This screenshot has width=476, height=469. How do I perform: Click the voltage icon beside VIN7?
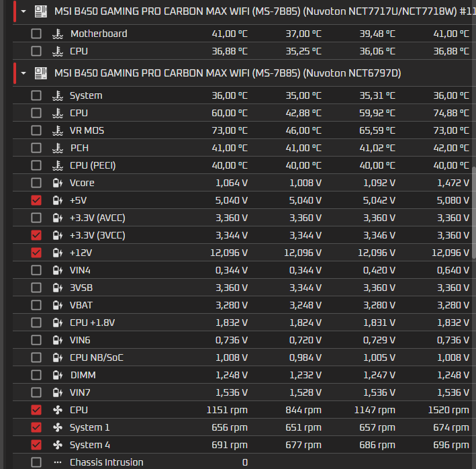pos(58,392)
